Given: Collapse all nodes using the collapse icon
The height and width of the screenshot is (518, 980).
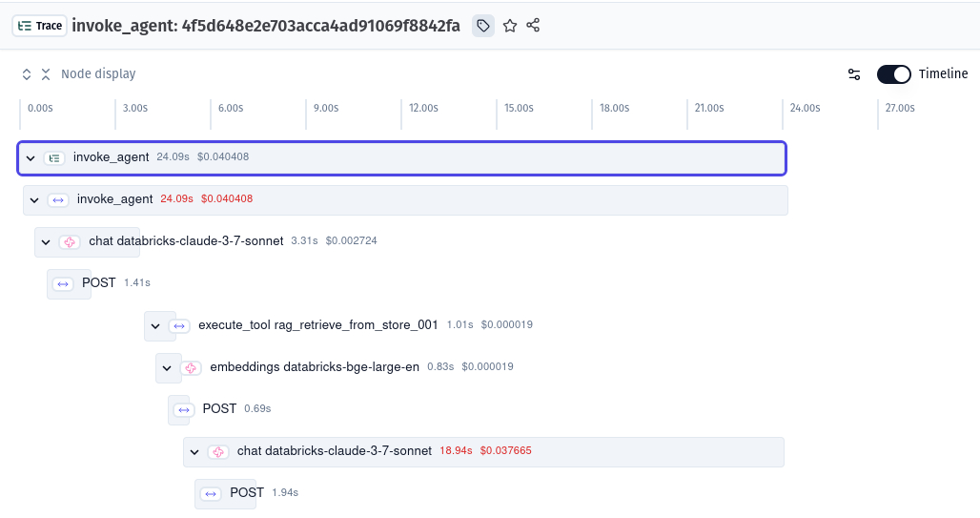Looking at the screenshot, I should click(45, 74).
